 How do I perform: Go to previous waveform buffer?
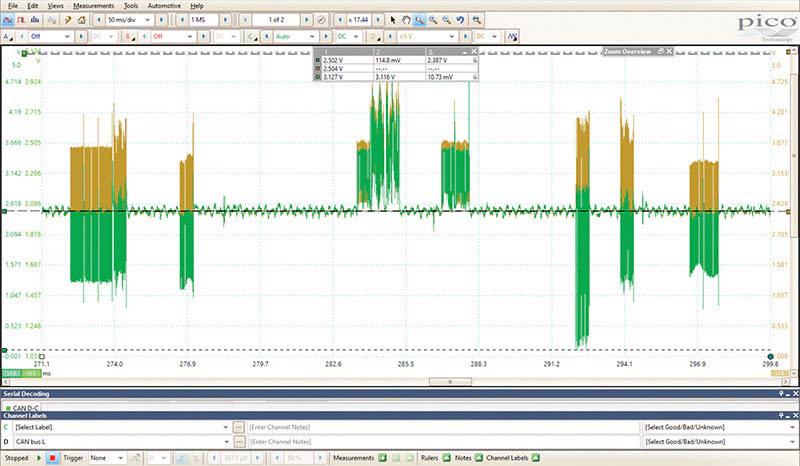[245, 20]
